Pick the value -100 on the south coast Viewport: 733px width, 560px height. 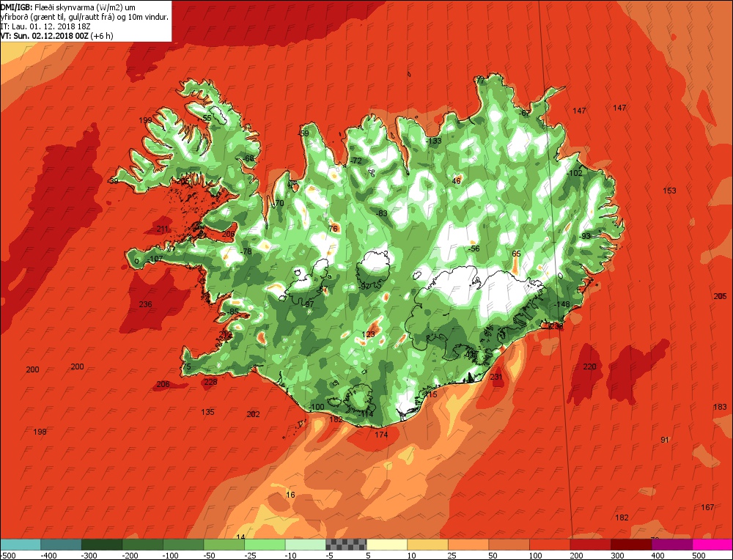[x=317, y=407]
